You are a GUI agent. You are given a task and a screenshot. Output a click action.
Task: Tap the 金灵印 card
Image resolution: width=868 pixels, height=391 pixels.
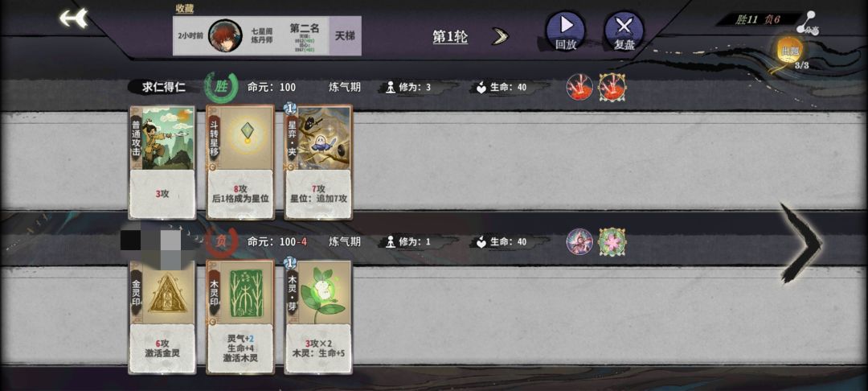tap(162, 317)
